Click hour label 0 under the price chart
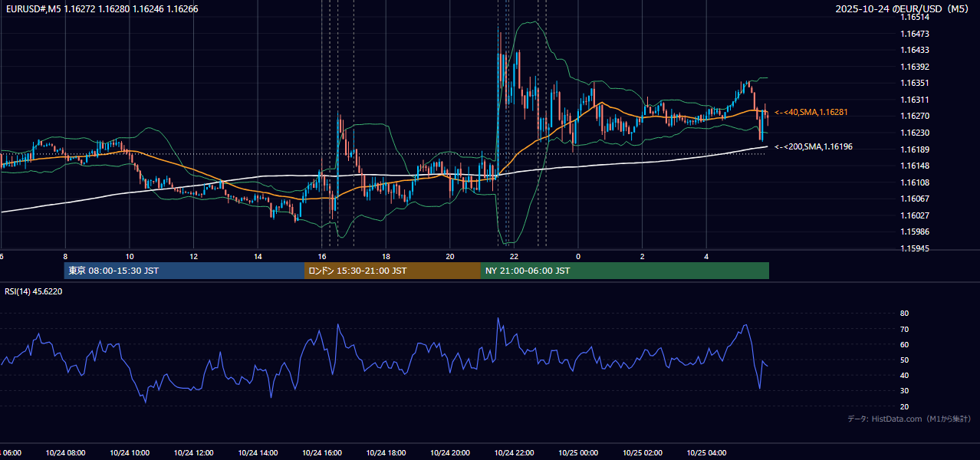 click(x=578, y=257)
